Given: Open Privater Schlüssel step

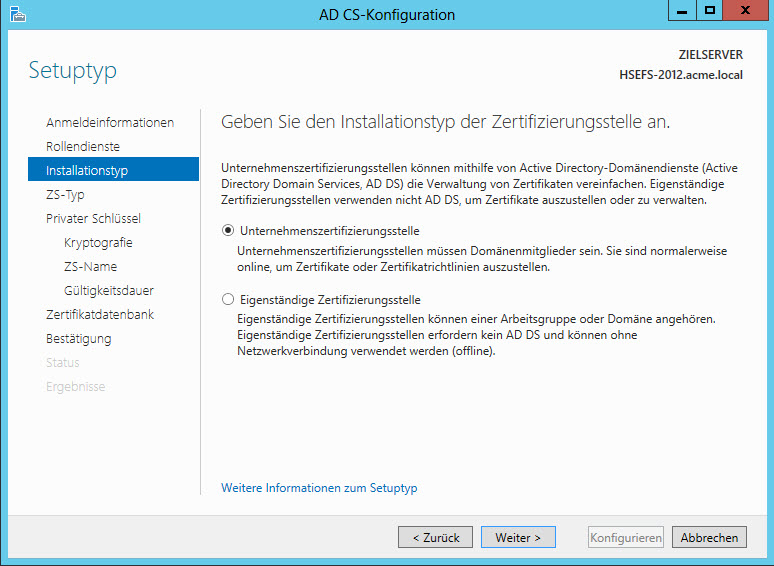Looking at the screenshot, I should tap(93, 219).
